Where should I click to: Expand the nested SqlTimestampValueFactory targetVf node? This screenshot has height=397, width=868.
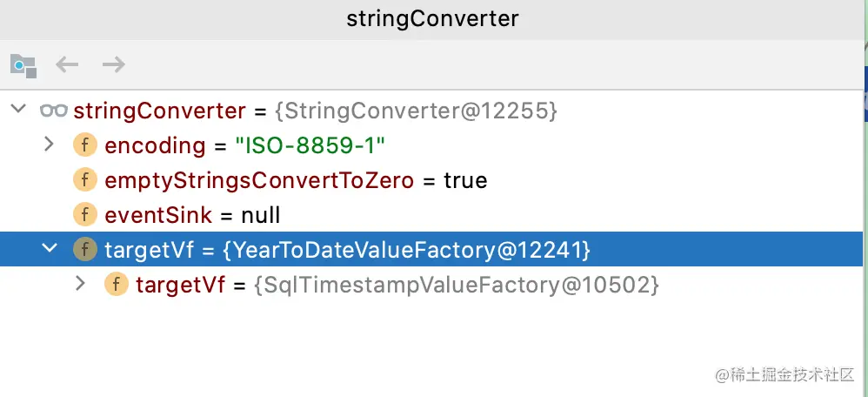[x=81, y=284]
